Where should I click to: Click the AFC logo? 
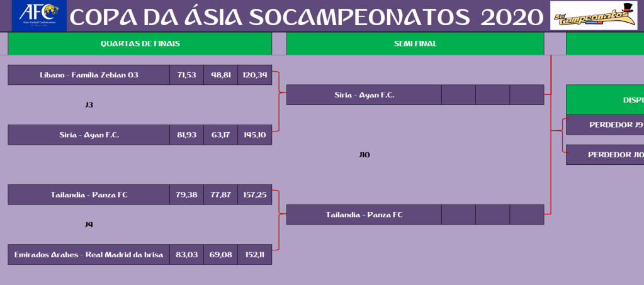(38, 16)
